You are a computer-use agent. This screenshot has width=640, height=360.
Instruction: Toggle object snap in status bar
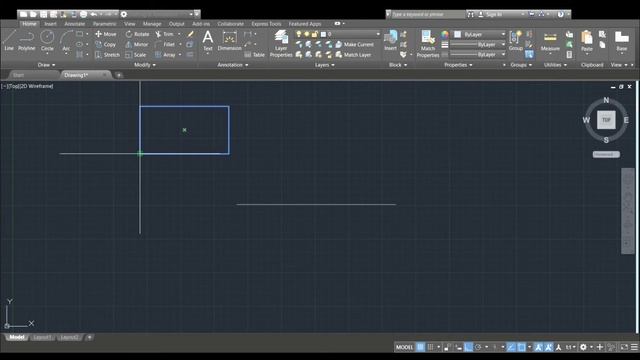[522, 347]
